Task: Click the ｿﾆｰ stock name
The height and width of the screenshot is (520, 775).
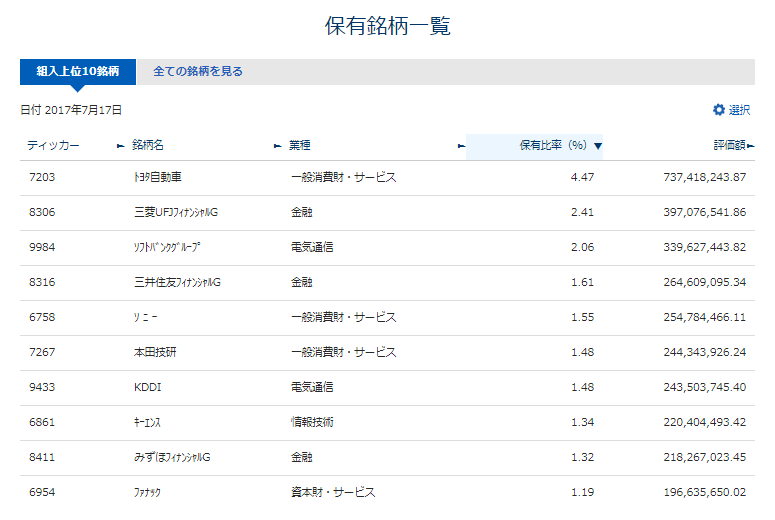Action: [146, 317]
